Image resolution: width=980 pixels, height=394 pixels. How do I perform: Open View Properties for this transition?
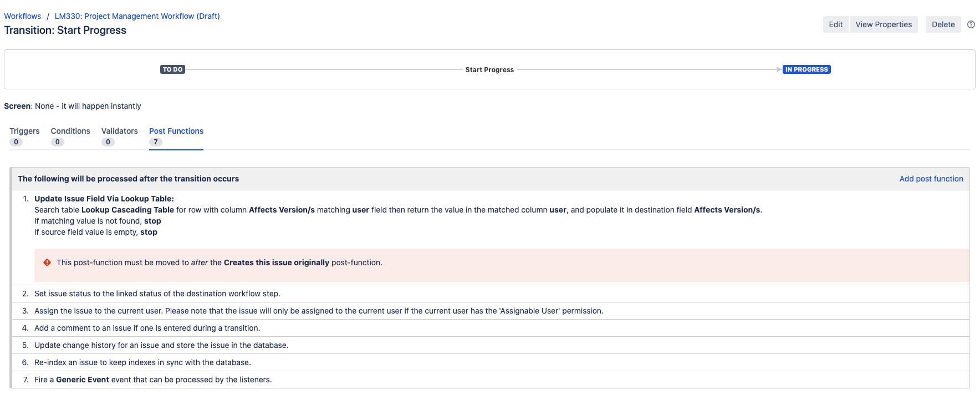click(x=883, y=24)
